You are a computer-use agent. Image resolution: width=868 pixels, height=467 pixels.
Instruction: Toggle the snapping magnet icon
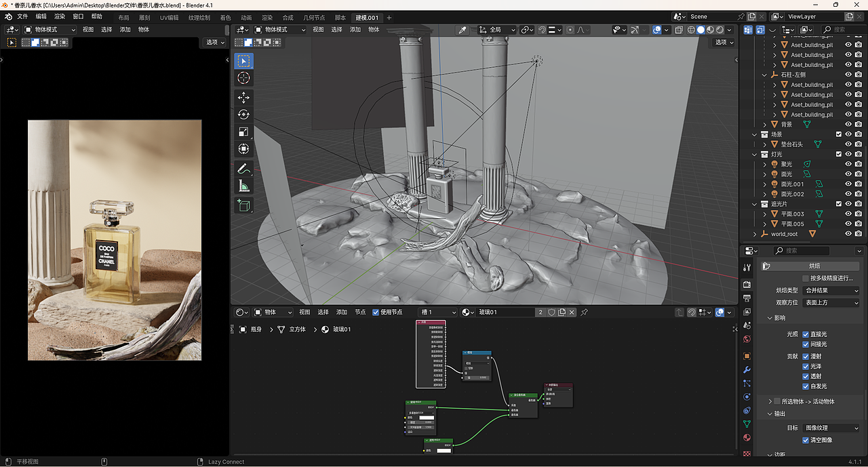pos(542,30)
